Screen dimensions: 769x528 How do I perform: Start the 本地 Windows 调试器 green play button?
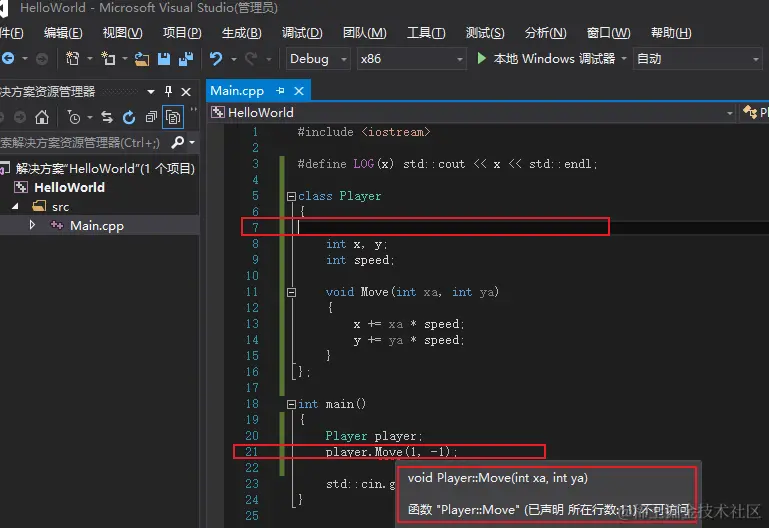(482, 58)
